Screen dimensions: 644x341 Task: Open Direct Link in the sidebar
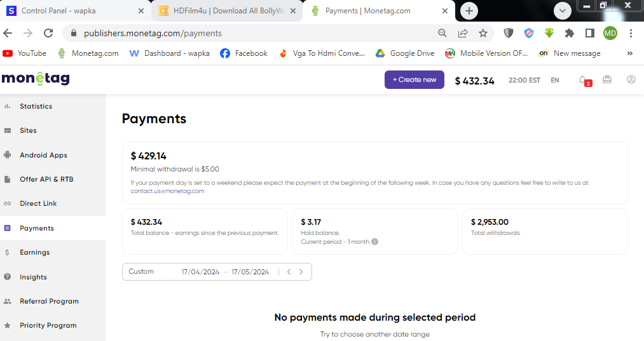[53, 204]
